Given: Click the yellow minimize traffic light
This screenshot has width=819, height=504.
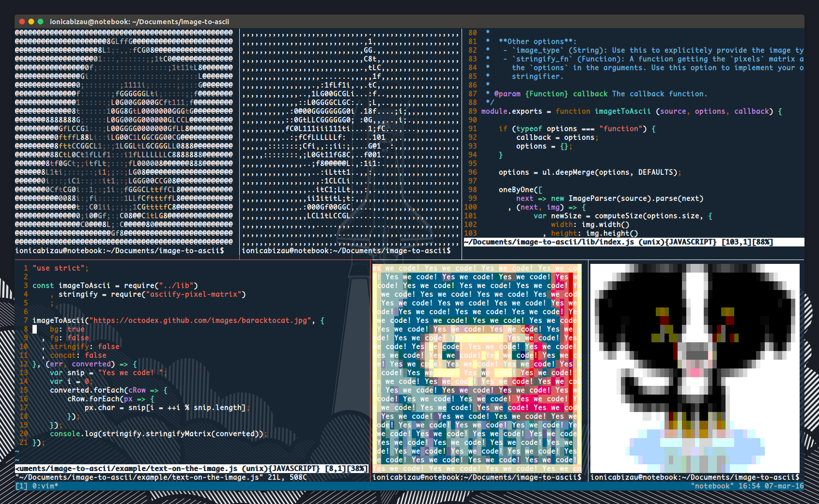Looking at the screenshot, I should pyautogui.click(x=30, y=21).
